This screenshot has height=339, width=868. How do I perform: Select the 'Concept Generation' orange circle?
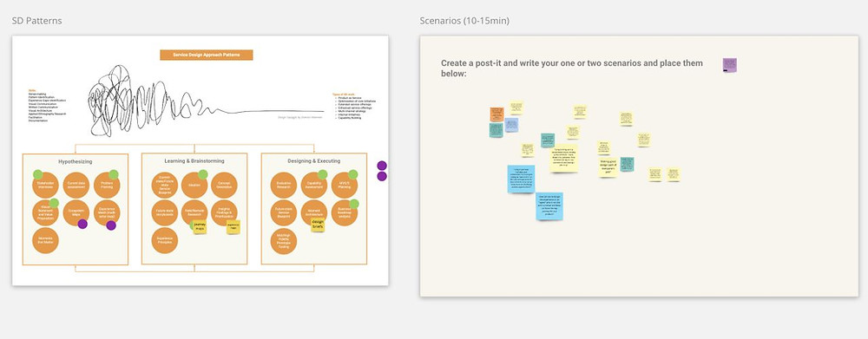pyautogui.click(x=224, y=186)
